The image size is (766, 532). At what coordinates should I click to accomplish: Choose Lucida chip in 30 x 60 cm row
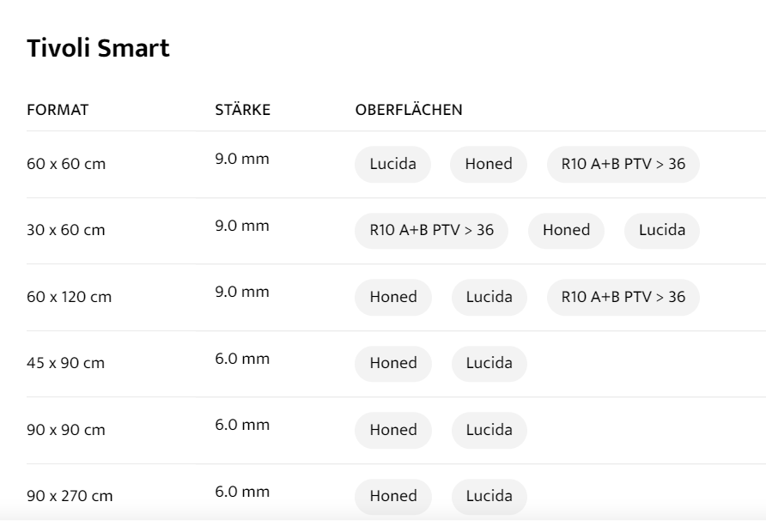coord(662,230)
